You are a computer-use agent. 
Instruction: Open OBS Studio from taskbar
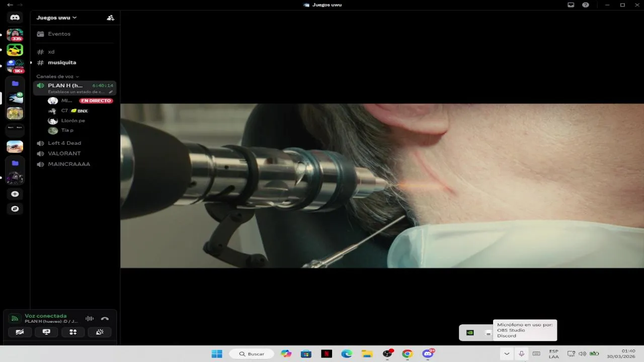click(387, 354)
